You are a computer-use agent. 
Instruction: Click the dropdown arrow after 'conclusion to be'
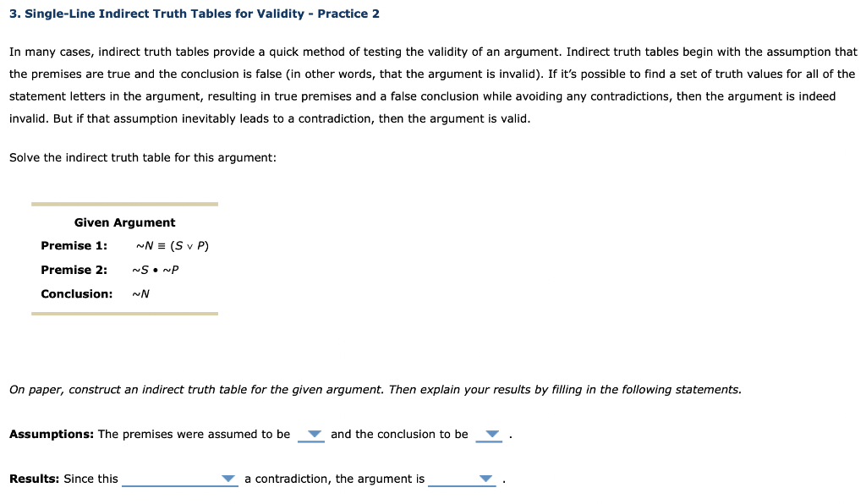(489, 435)
